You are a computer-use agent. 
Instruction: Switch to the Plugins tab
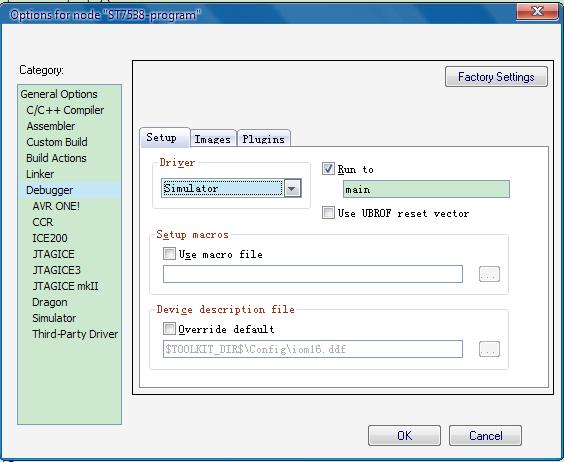tap(264, 139)
